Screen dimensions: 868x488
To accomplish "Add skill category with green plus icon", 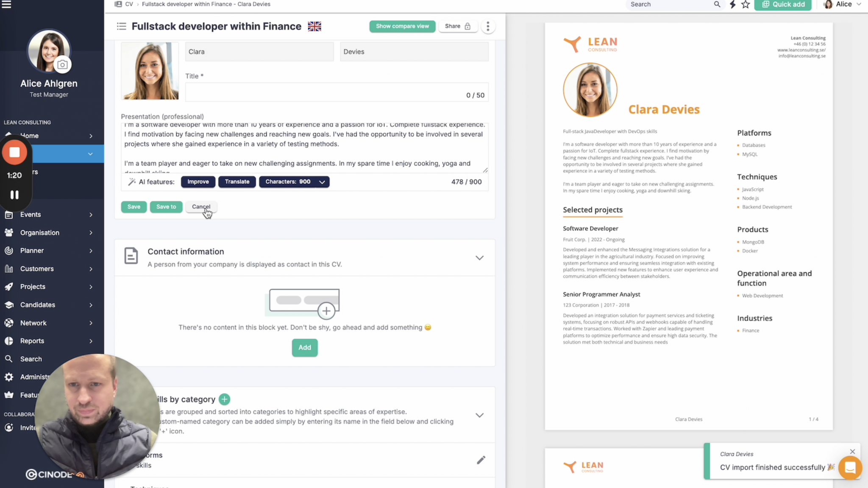I will click(x=225, y=399).
